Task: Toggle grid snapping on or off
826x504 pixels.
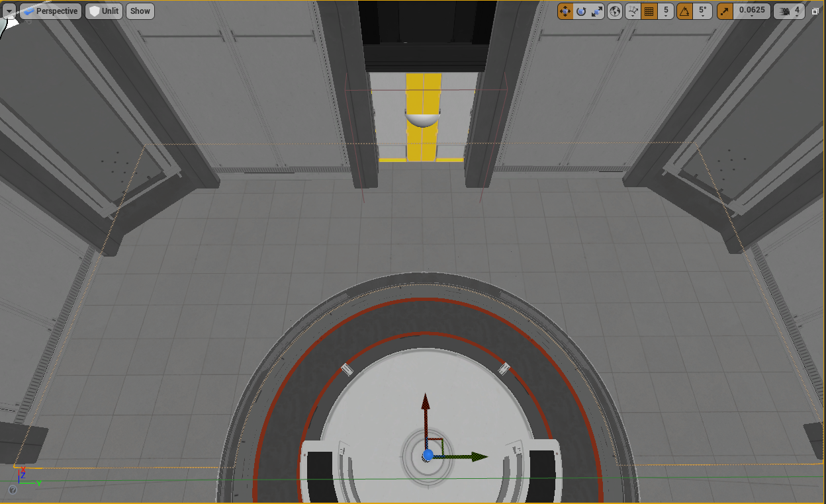Action: click(x=649, y=11)
